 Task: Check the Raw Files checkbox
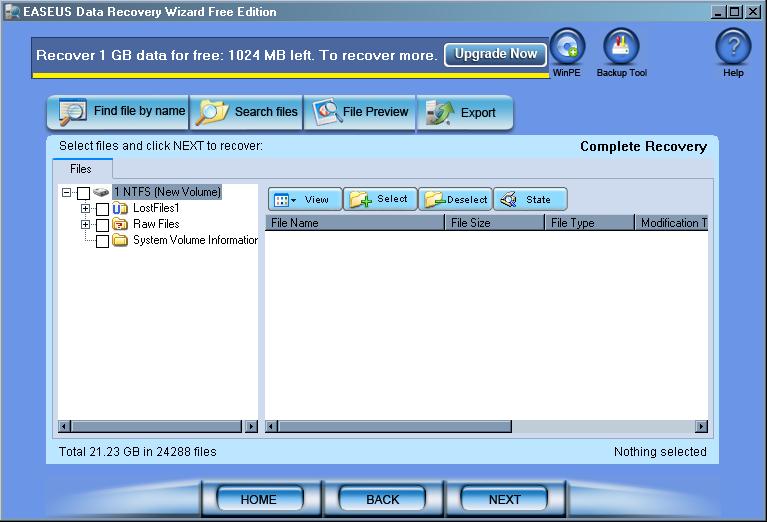(102, 225)
